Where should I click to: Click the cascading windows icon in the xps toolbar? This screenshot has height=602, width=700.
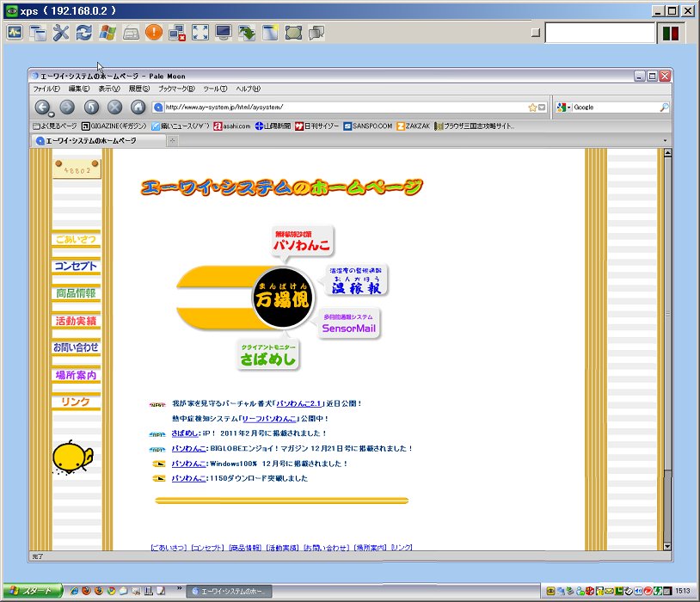click(38, 33)
